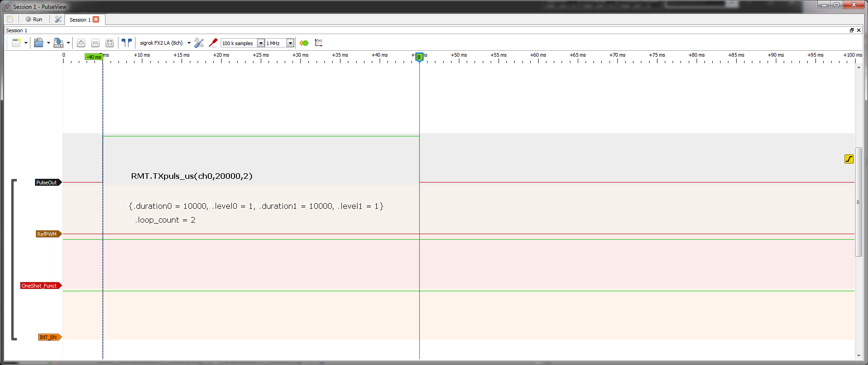
Task: Click the +75 ms ruler label
Action: point(657,55)
